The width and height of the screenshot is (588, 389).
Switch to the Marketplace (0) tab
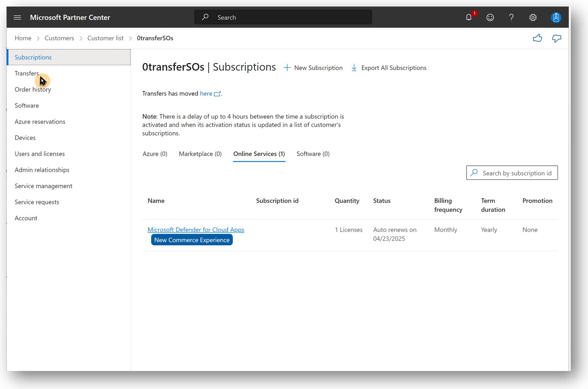(200, 154)
